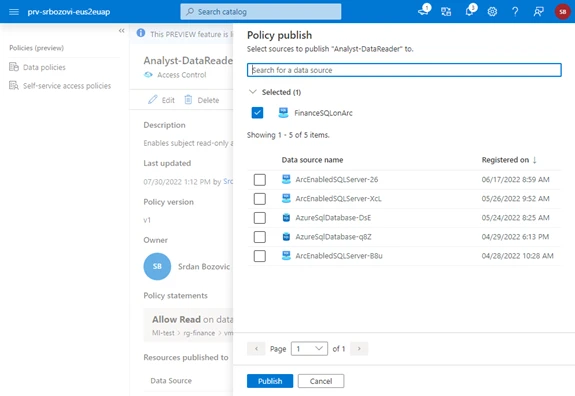The height and width of the screenshot is (396, 575).
Task: Collapse the Selected (1) section
Action: (x=253, y=92)
